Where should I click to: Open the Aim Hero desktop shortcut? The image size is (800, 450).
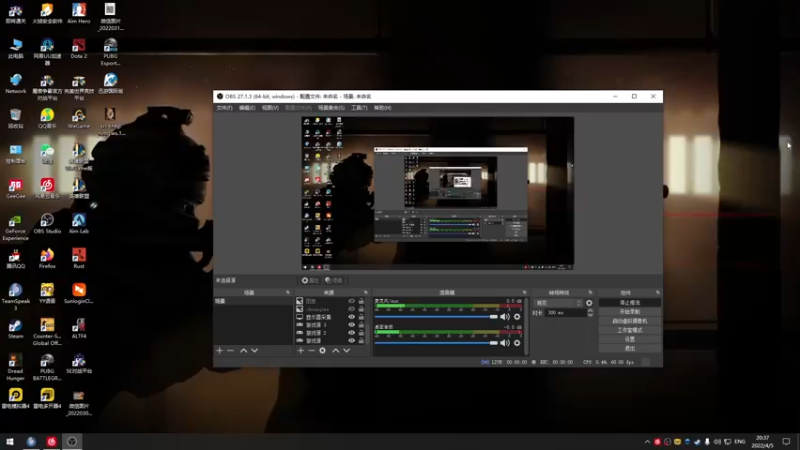(x=79, y=14)
